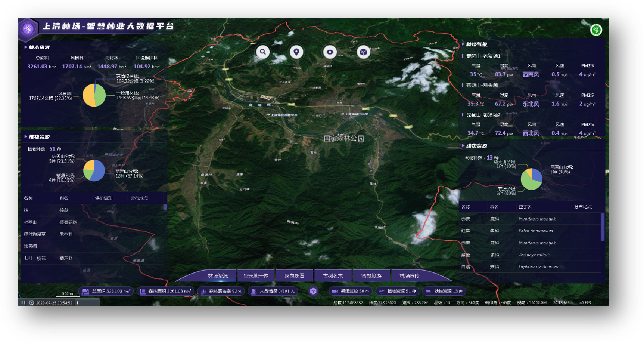
Task: Click the hexagon cube icon in bottom bar
Action: 313,291
